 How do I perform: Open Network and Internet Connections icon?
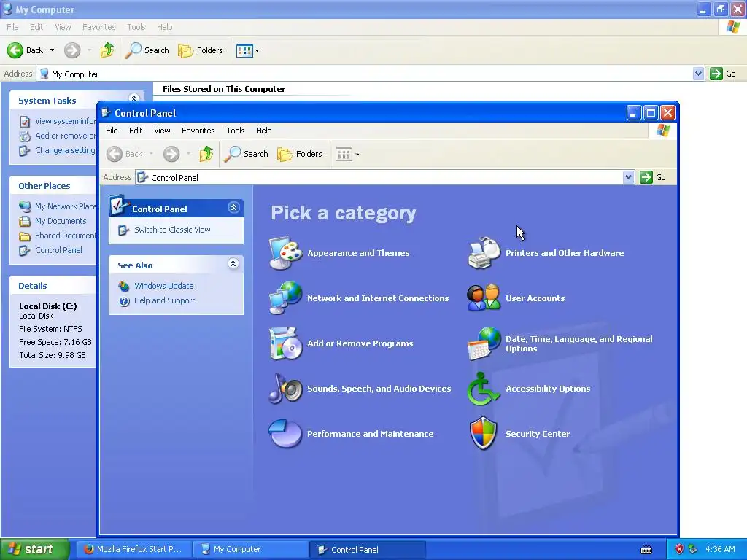285,298
